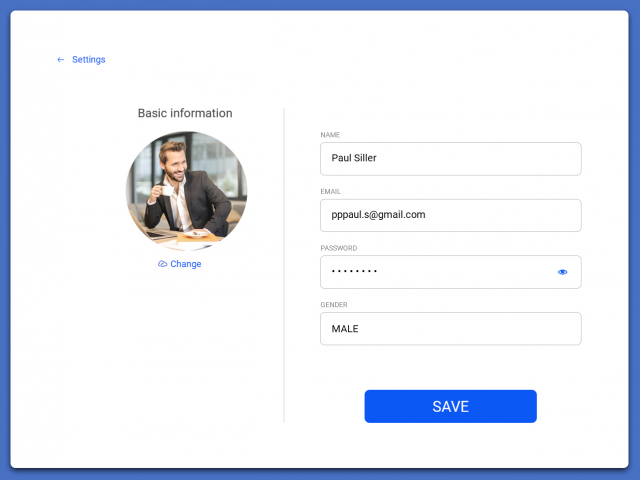Focus the Name field with Paul Siller
The width and height of the screenshot is (640, 480).
click(451, 159)
